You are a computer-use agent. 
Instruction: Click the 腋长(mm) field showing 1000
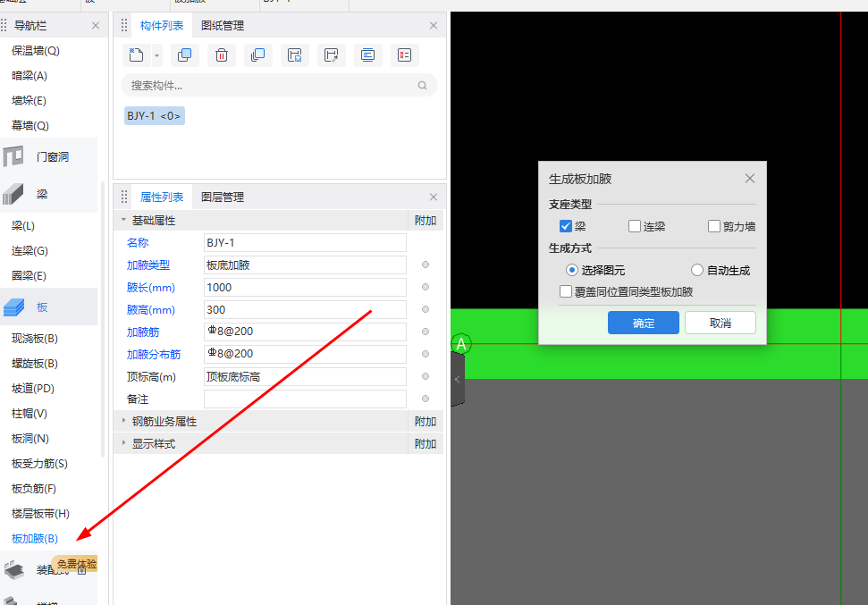305,287
